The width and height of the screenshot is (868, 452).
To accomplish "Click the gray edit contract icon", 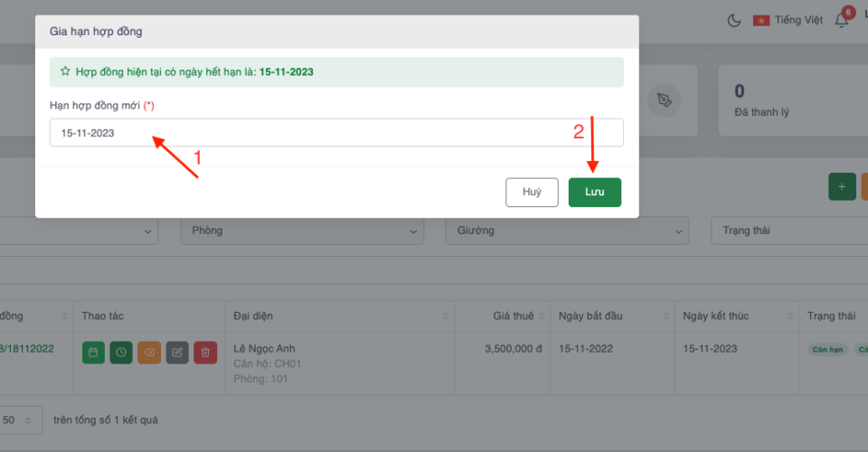I will pyautogui.click(x=177, y=353).
